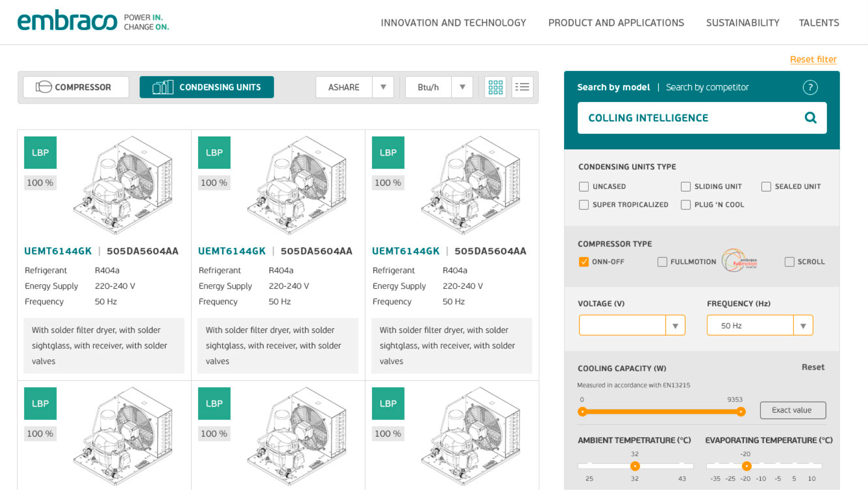Image resolution: width=868 pixels, height=490 pixels.
Task: Open Innovation and Technology menu
Action: point(453,23)
